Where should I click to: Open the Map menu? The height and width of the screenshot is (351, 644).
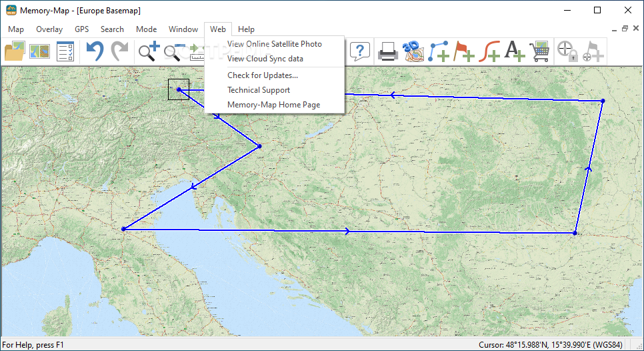pyautogui.click(x=16, y=29)
